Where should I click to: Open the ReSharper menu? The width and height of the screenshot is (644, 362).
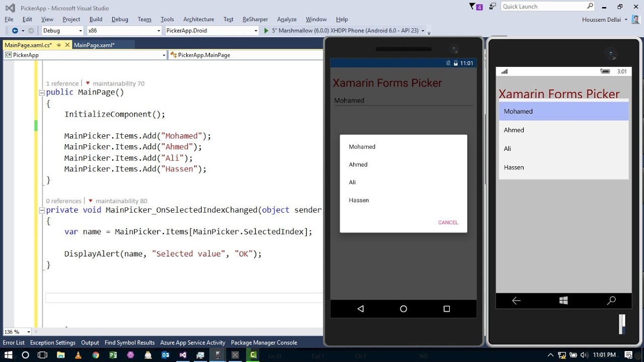tap(255, 19)
